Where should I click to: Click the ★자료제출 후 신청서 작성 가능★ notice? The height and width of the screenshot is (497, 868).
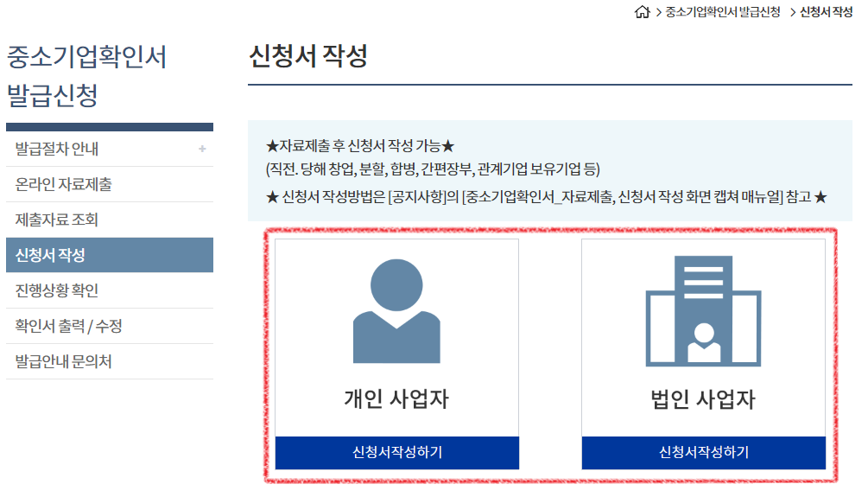(x=360, y=146)
